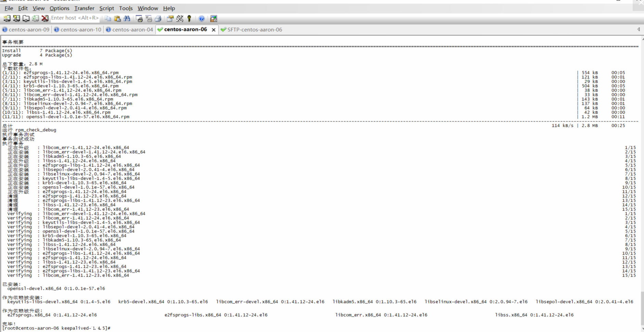Click the Connect in Tab icon
Viewport: 644px width, 332px height.
pos(26,18)
